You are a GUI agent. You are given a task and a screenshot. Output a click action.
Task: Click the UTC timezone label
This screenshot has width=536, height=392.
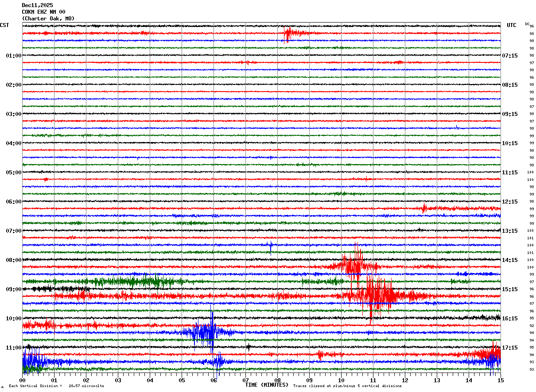point(512,25)
